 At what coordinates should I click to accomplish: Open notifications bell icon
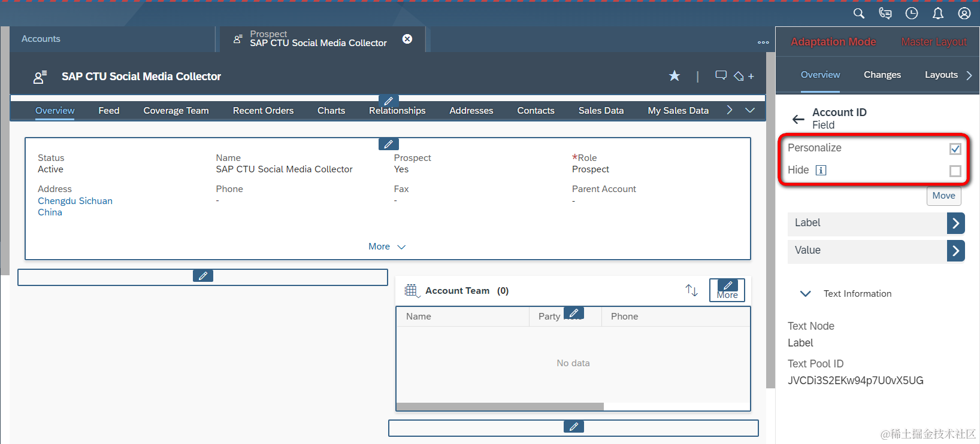pyautogui.click(x=938, y=13)
